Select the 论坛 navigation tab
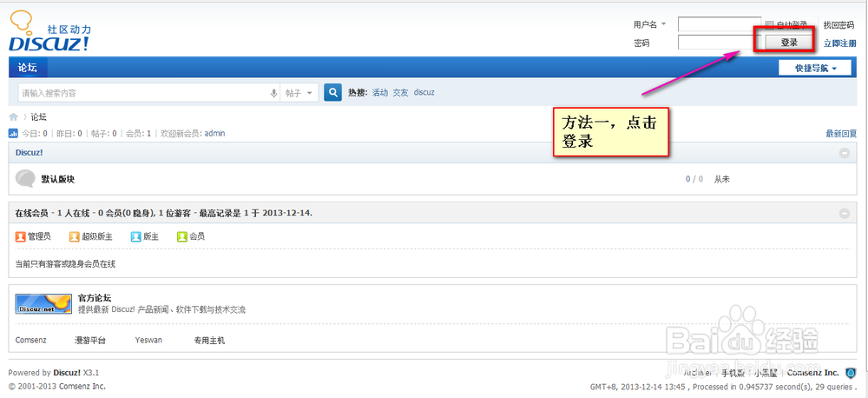This screenshot has width=868, height=398. (28, 68)
